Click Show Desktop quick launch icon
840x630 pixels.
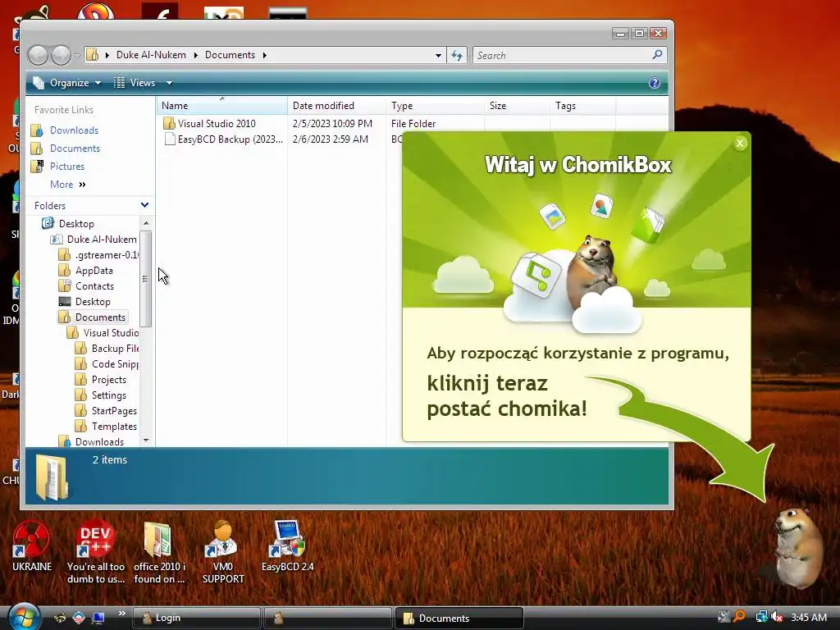98,618
